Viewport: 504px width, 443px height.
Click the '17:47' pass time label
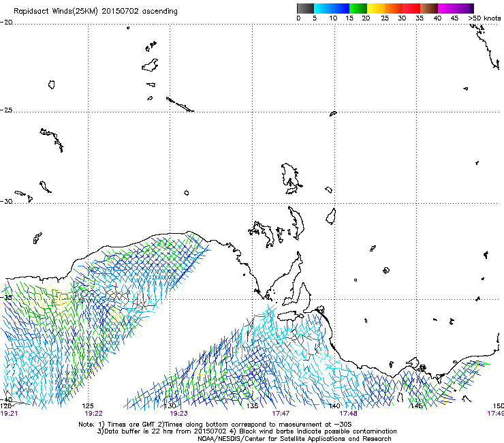coord(281,414)
